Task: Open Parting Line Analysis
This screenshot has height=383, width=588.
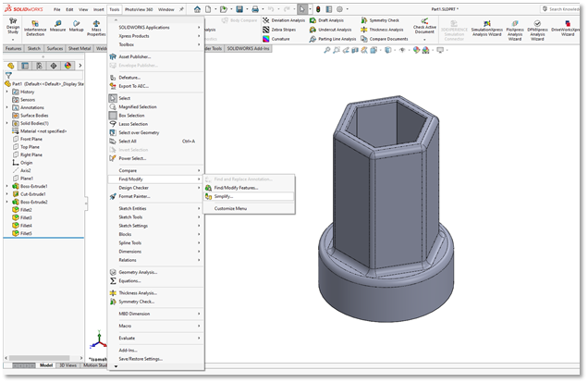Action: tap(333, 39)
